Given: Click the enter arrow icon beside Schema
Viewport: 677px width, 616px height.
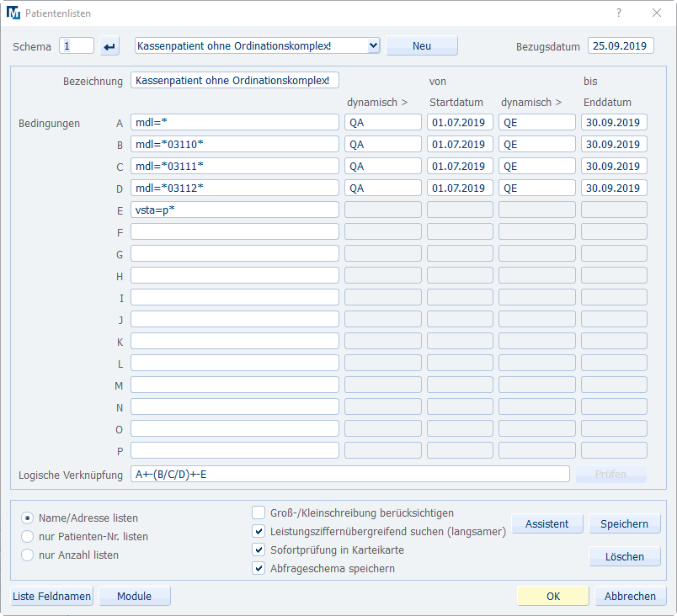Looking at the screenshot, I should (x=110, y=46).
